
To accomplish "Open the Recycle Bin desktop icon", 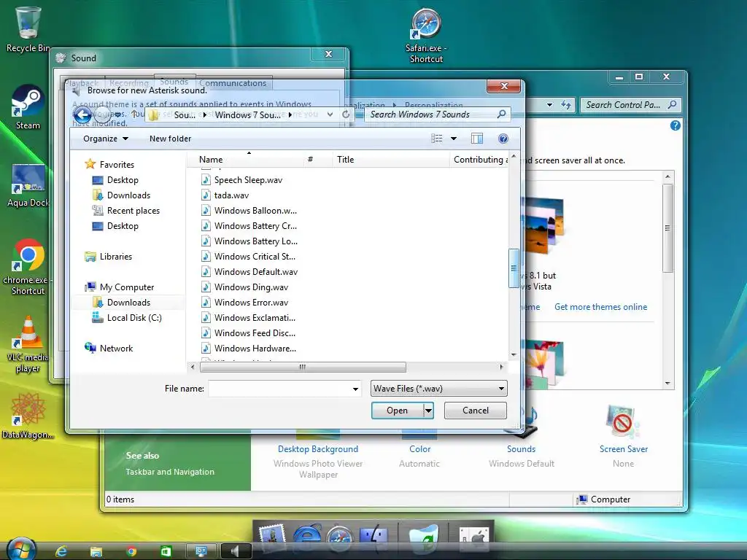I will coord(28,29).
